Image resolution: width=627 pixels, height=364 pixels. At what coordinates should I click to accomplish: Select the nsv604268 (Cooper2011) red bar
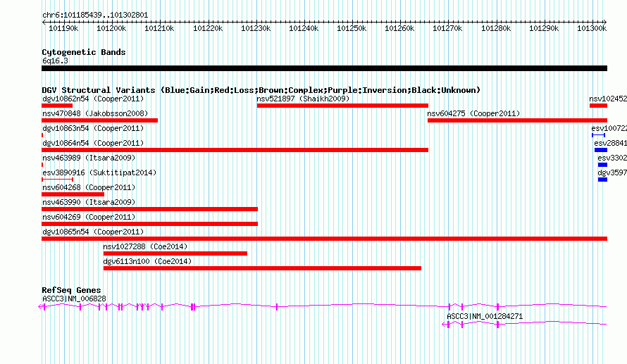[73, 194]
